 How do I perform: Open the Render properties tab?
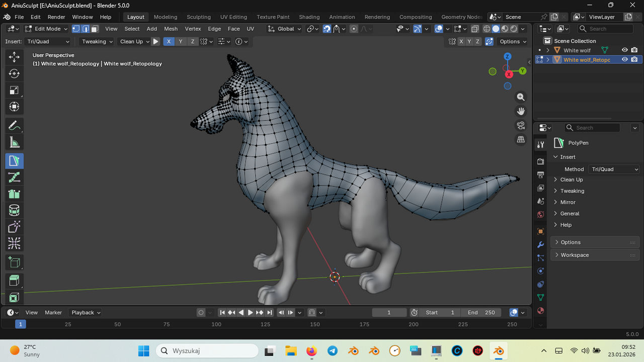point(540,161)
